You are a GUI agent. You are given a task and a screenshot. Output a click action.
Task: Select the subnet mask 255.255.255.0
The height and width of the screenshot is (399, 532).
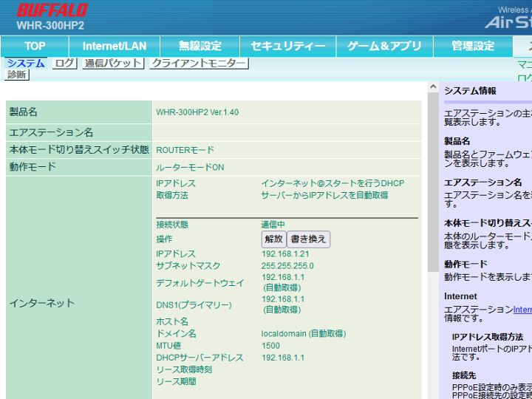click(287, 266)
